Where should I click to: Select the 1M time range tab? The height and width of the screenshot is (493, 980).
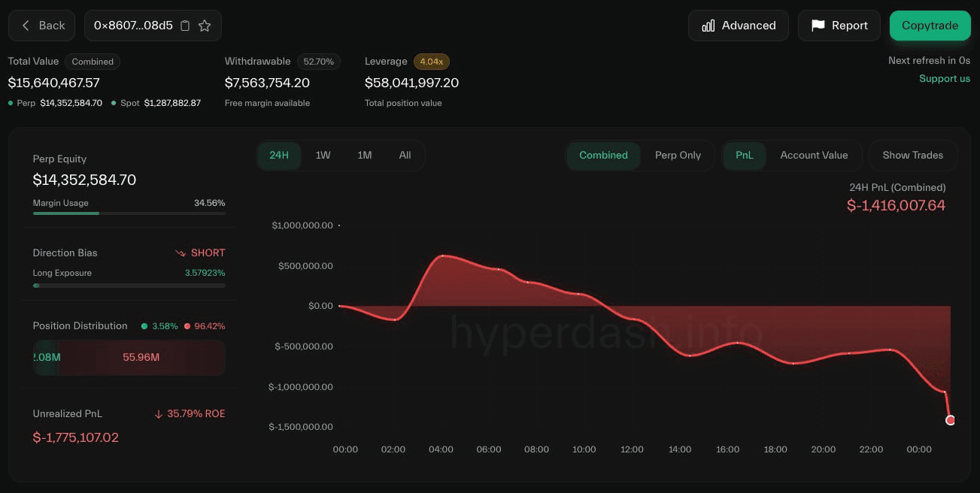(365, 156)
